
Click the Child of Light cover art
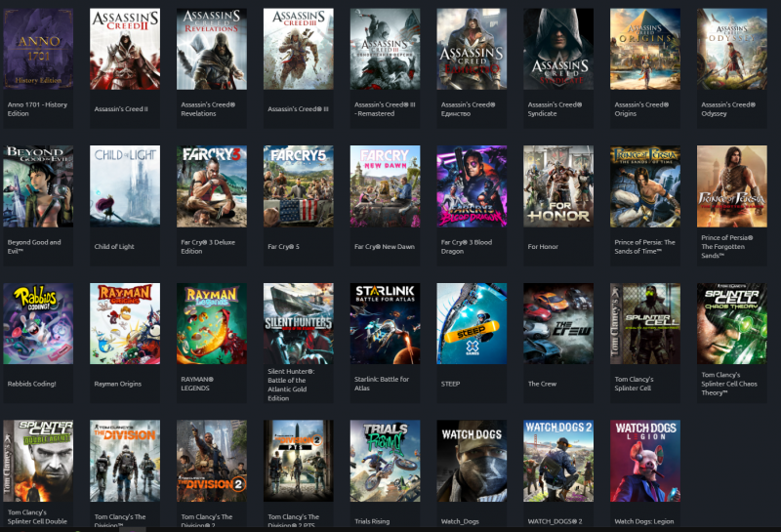[x=125, y=186]
